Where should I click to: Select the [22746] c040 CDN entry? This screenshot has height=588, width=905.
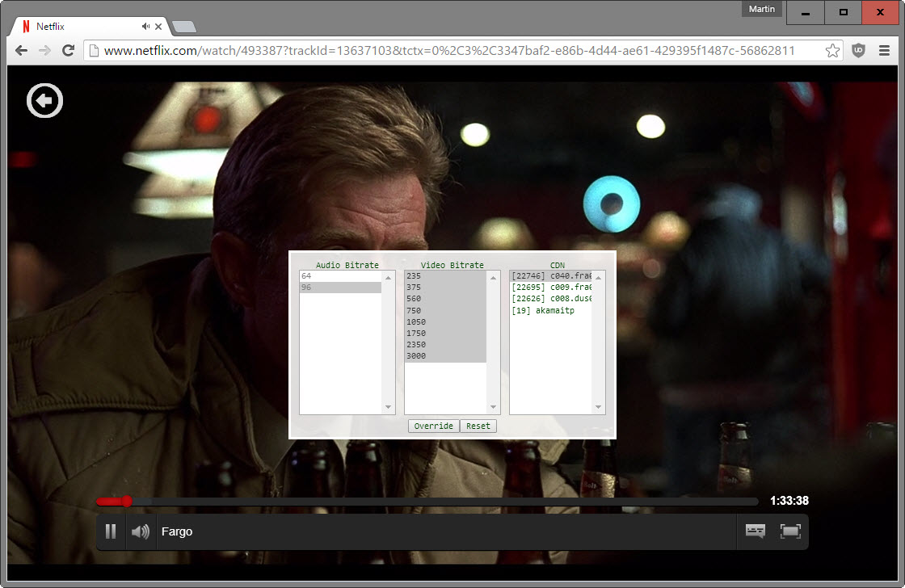point(551,276)
